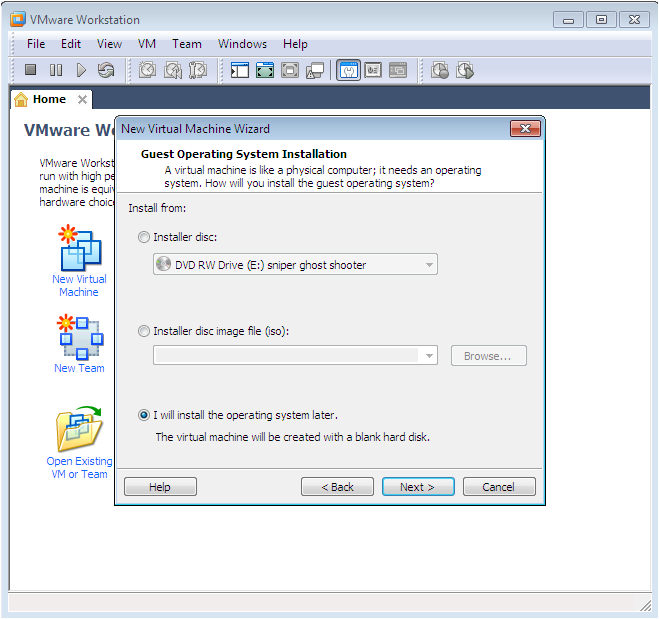Click the Revert to Snapshot toolbar icon
This screenshot has height=619, width=659.
point(173,70)
